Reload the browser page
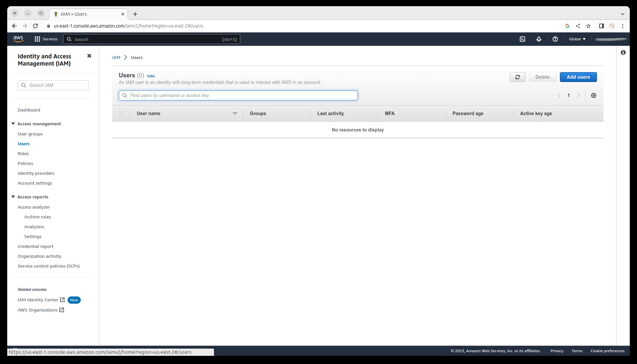 pos(35,26)
